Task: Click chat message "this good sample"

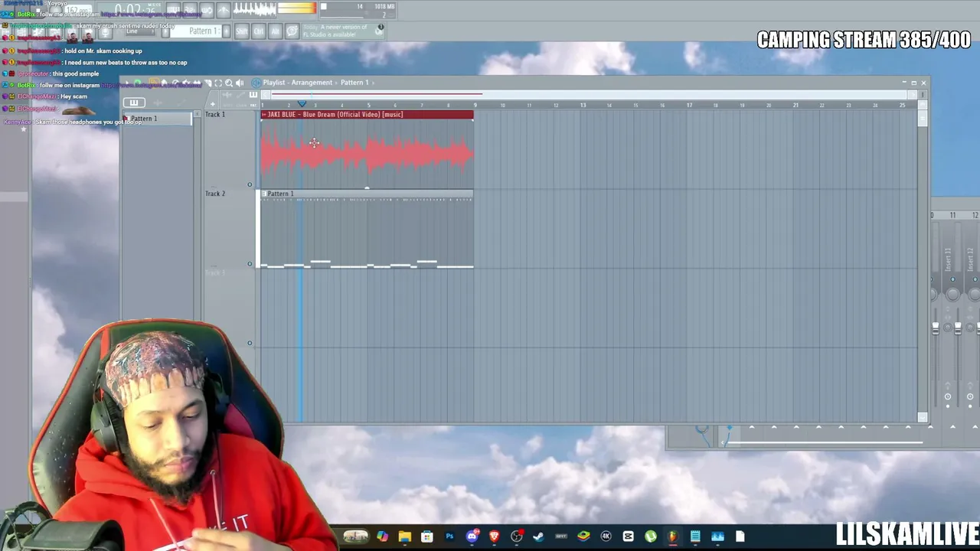Action: point(76,73)
